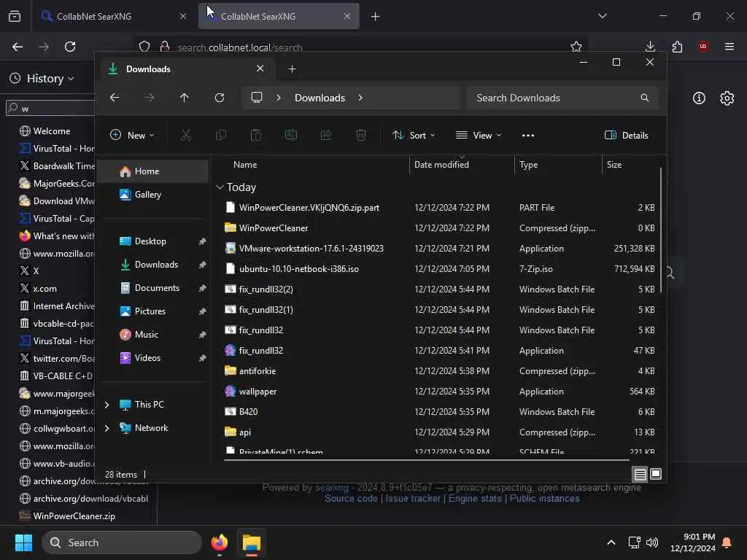Close the Downloads Explorer tab

[260, 69]
